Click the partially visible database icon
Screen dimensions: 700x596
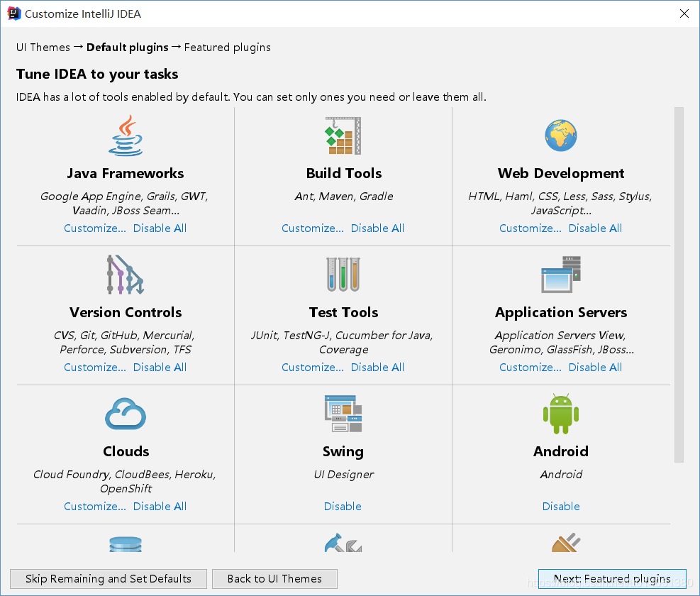pyautogui.click(x=126, y=544)
